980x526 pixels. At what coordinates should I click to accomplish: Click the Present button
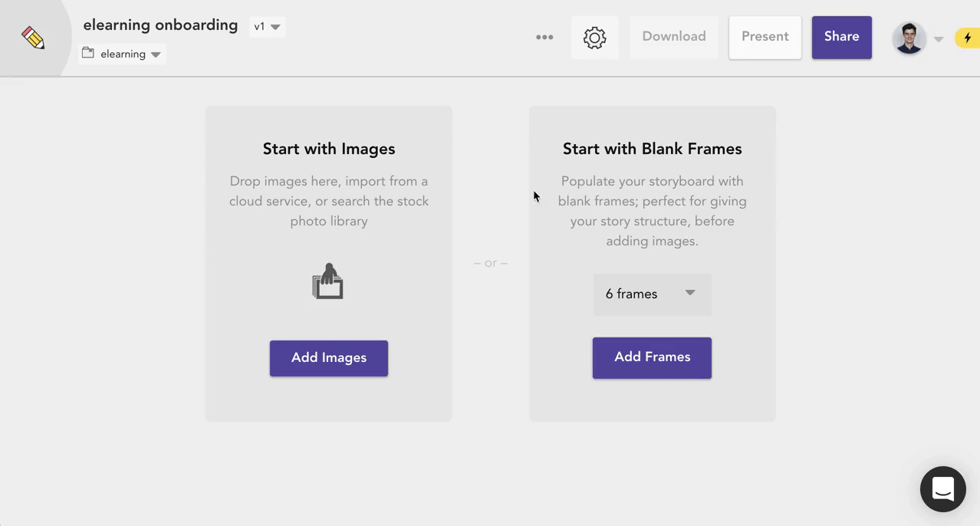tap(765, 36)
